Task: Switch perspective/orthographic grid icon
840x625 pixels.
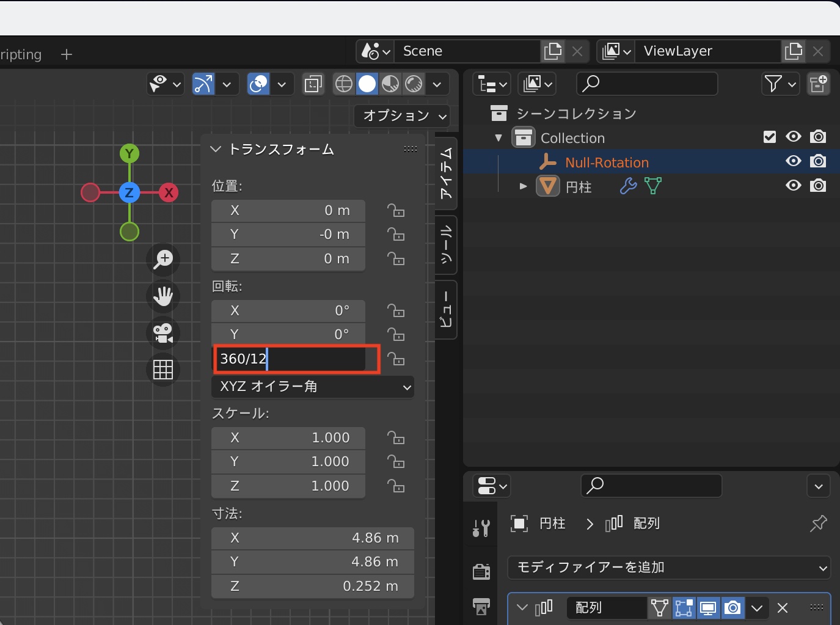Action: point(163,370)
